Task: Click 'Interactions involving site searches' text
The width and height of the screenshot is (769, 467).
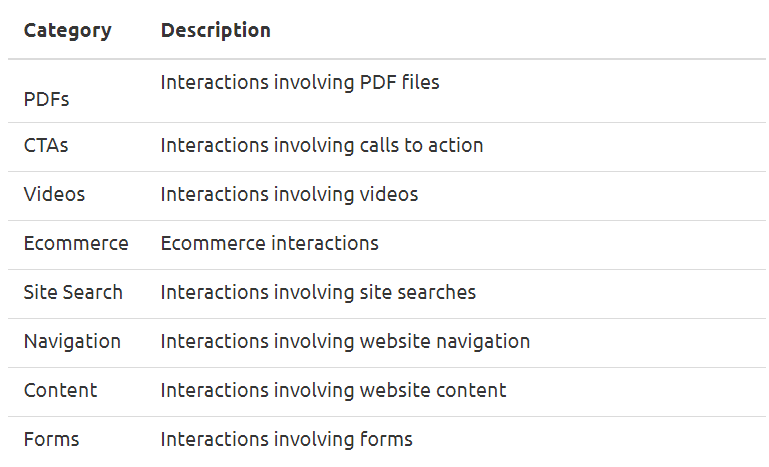Action: click(318, 293)
